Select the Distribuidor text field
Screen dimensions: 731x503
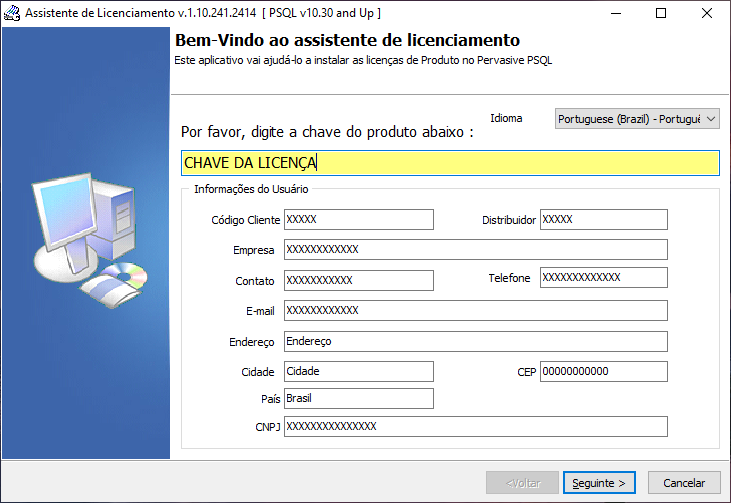point(604,220)
